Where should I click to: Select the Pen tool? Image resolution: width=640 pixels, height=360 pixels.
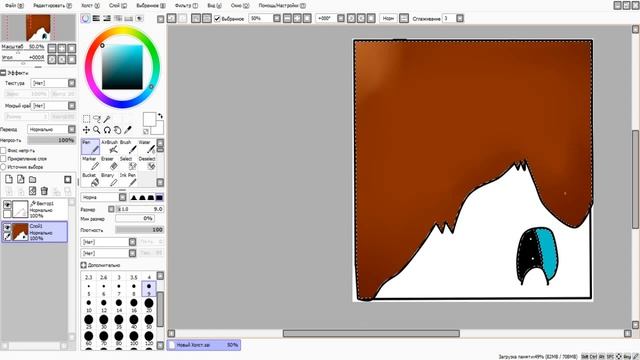pos(90,147)
